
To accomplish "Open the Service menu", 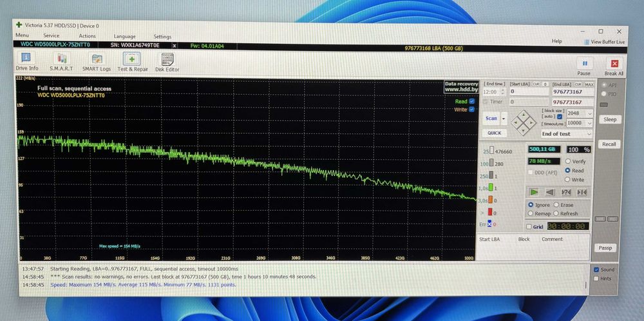I will (52, 35).
